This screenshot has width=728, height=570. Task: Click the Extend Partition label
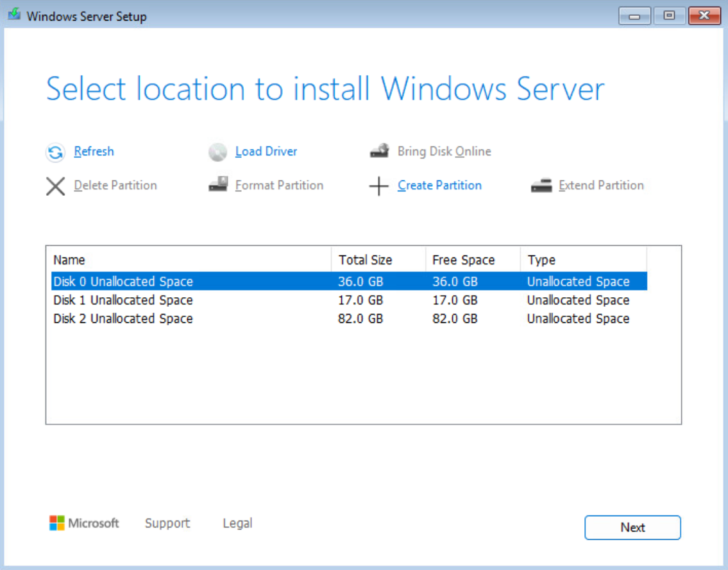(x=601, y=186)
